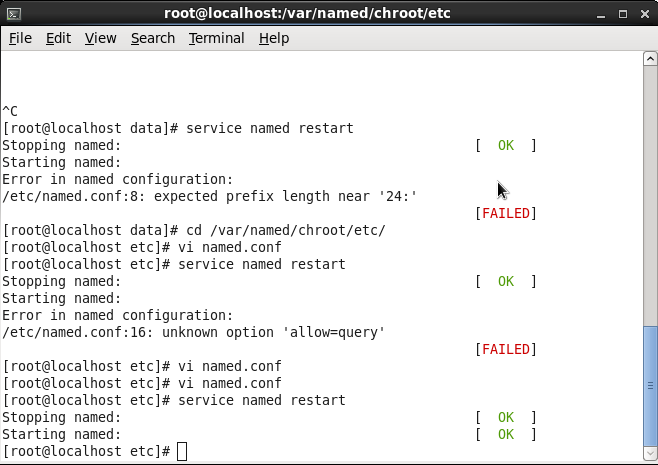Click the window title bar text

[328, 12]
